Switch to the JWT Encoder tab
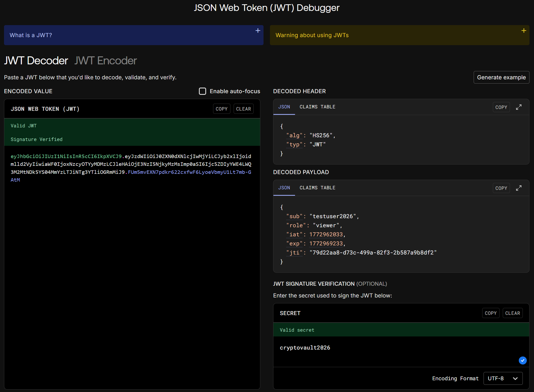 (x=105, y=61)
